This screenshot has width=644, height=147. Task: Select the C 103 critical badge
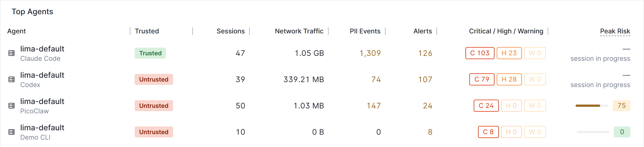[480, 53]
